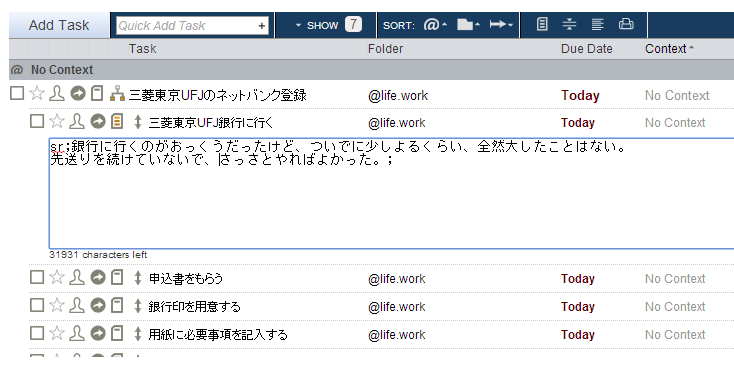Viewport: 734px width, 388px height.
Task: Open note icon on 申込書をもらう row
Action: [117, 278]
